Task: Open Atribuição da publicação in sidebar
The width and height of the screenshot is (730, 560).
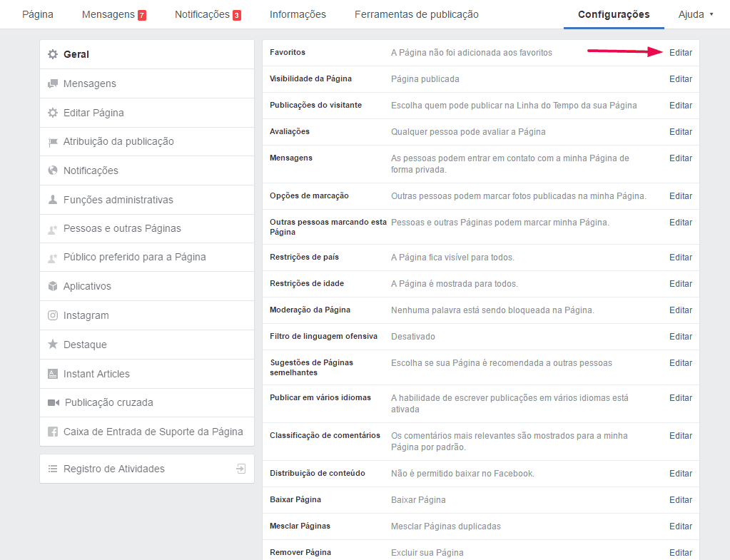Action: pos(147,141)
